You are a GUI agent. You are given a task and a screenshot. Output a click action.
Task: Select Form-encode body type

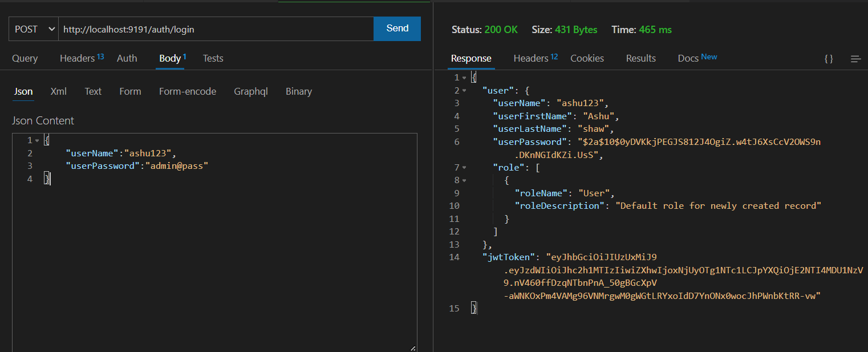(x=188, y=91)
